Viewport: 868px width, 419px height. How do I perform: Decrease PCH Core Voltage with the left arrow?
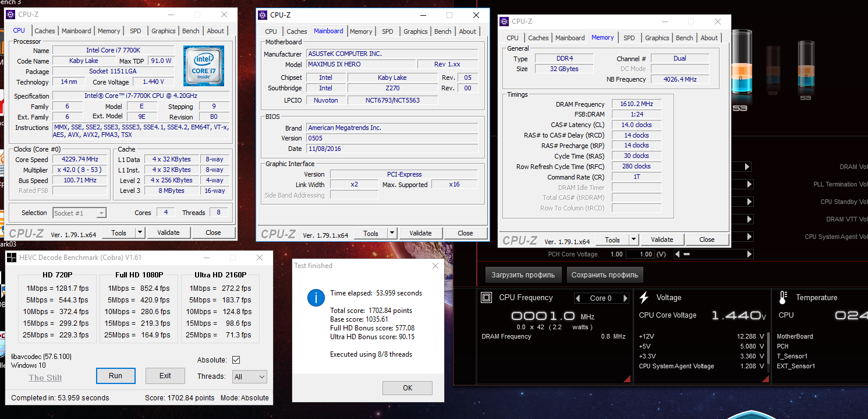(x=677, y=255)
